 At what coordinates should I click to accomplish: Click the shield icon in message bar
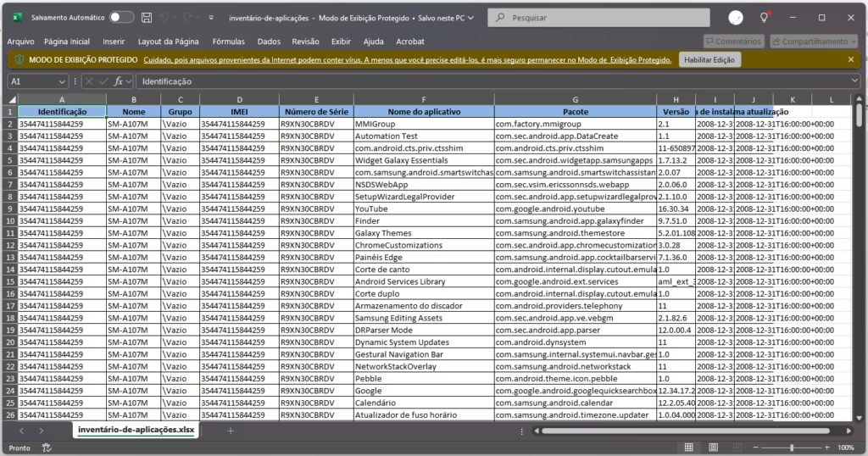click(19, 60)
